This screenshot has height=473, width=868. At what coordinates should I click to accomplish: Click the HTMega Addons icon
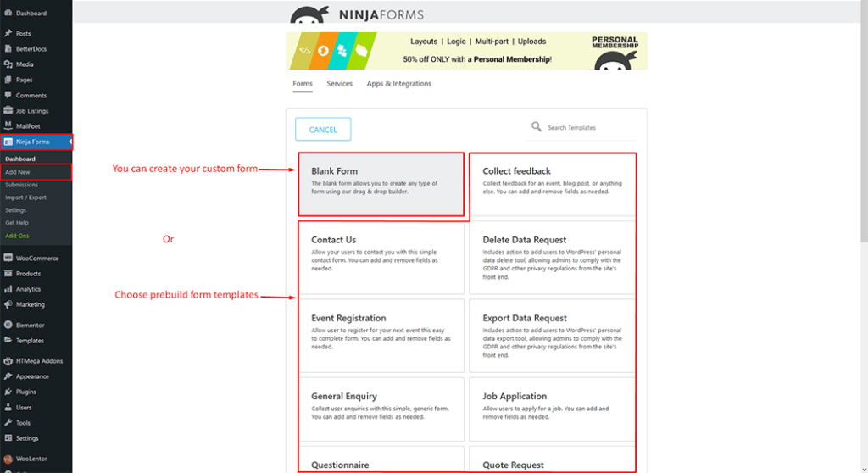(8, 360)
